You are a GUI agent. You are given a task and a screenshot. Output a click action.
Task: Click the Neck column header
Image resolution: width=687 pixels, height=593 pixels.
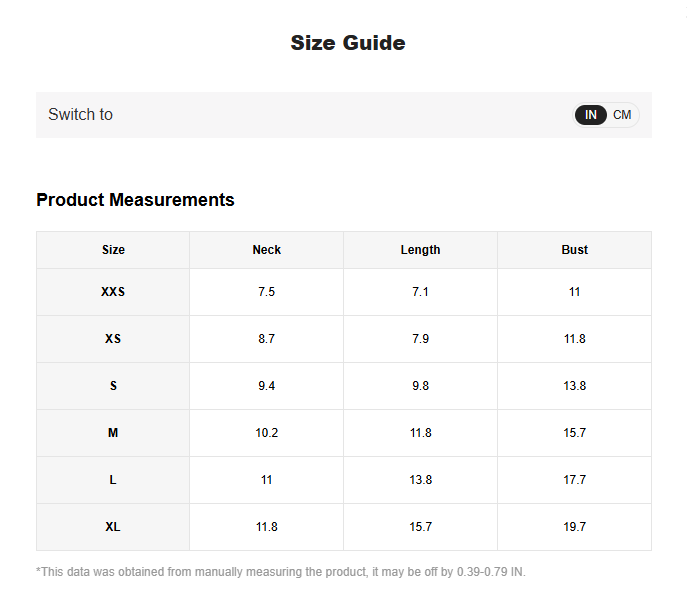pyautogui.click(x=266, y=250)
